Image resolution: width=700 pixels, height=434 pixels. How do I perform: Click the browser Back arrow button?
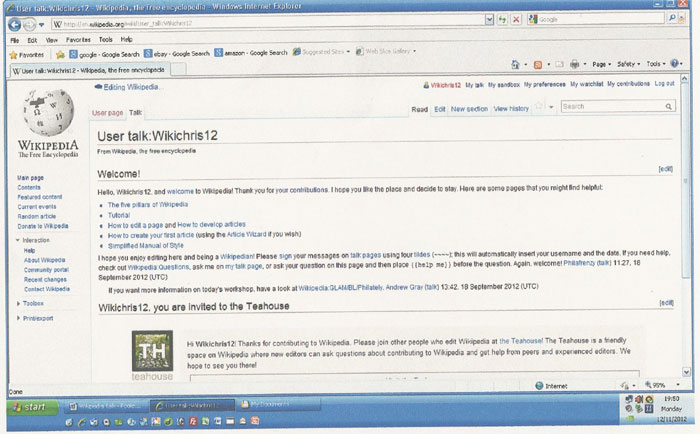pos(15,24)
